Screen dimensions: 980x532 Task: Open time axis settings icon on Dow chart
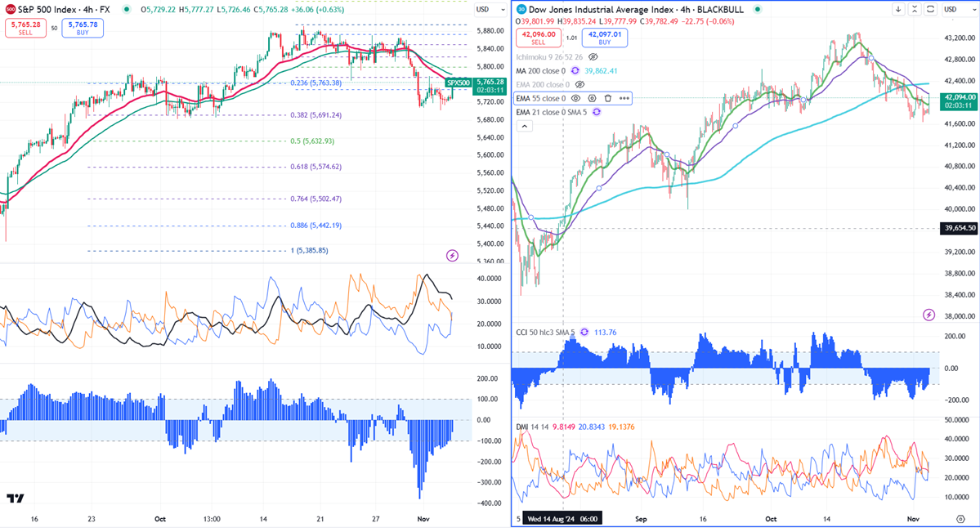click(x=960, y=519)
